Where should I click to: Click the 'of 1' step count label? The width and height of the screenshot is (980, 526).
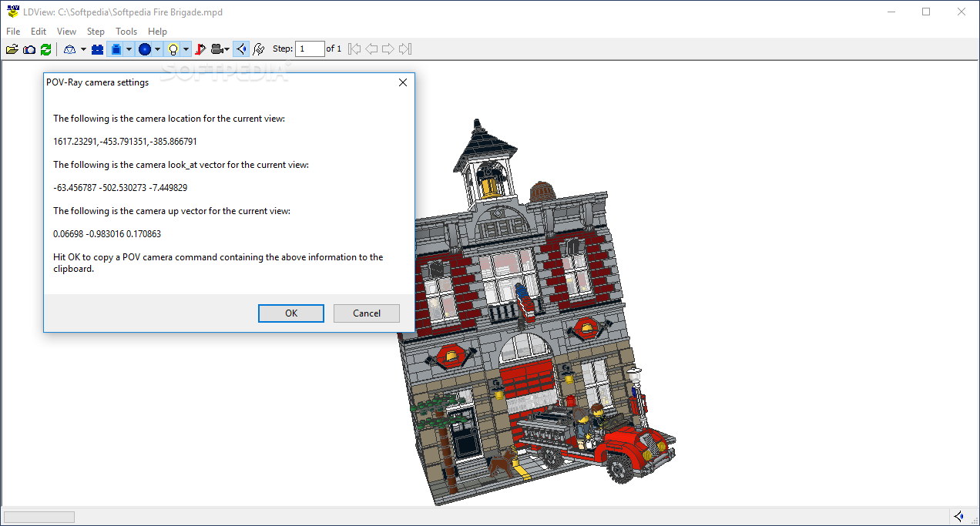(334, 49)
